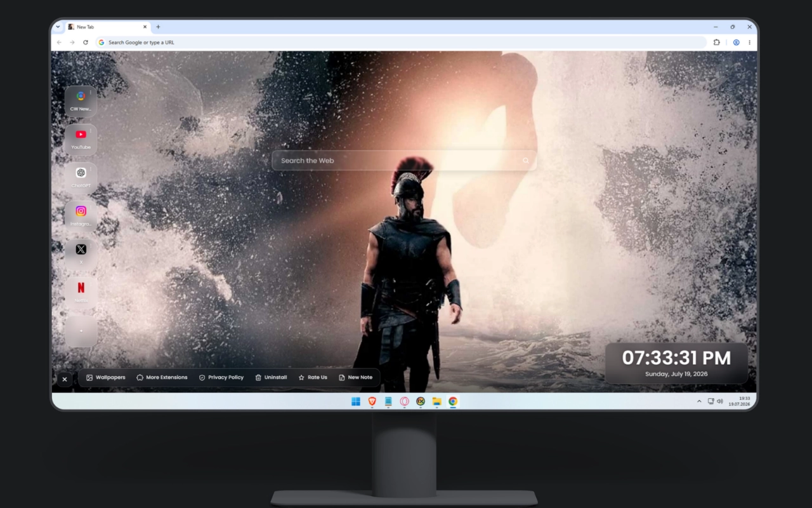Open the Instagram shortcut tile
Viewport: 812px width, 508px height.
click(x=81, y=216)
